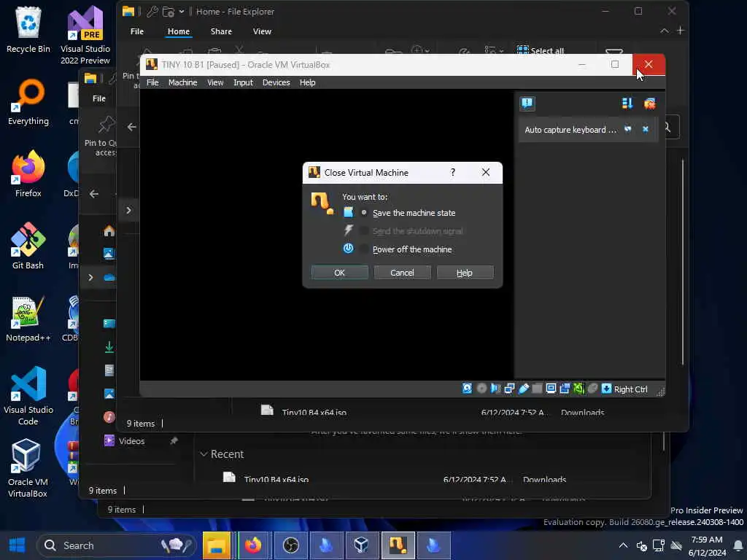Close the Close Virtual Machine dialog
Image resolution: width=747 pixels, height=560 pixels.
[x=485, y=172]
